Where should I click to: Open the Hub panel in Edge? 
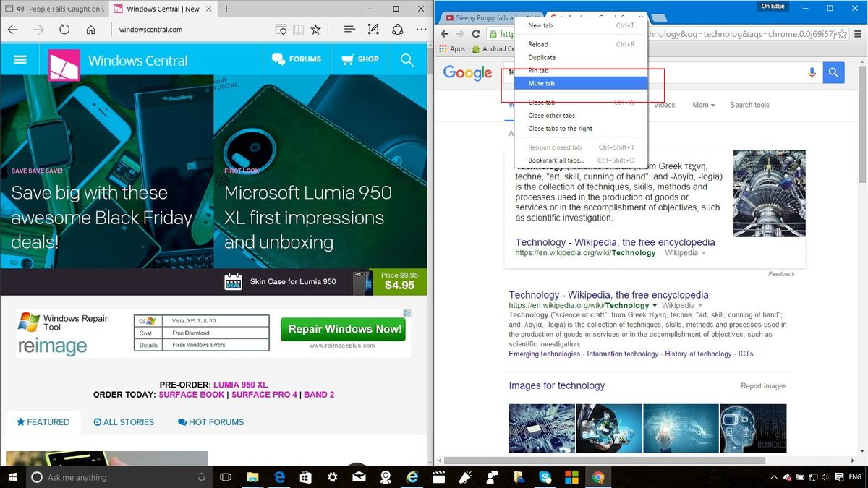[349, 30]
